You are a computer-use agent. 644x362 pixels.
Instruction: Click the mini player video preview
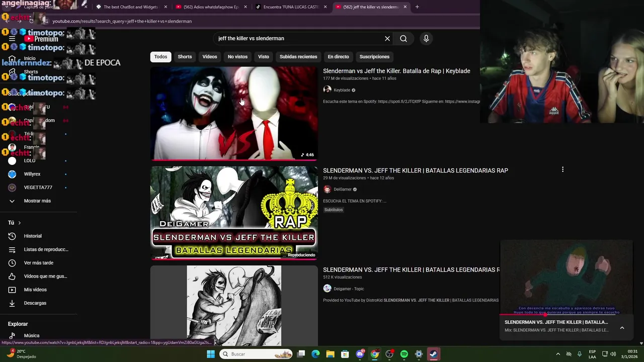[x=566, y=278]
